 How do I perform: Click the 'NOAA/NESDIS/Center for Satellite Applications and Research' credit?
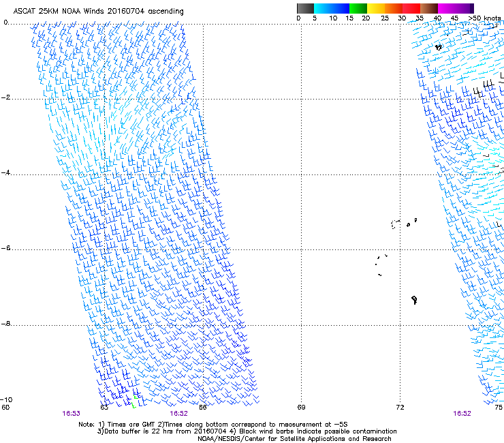point(294,439)
